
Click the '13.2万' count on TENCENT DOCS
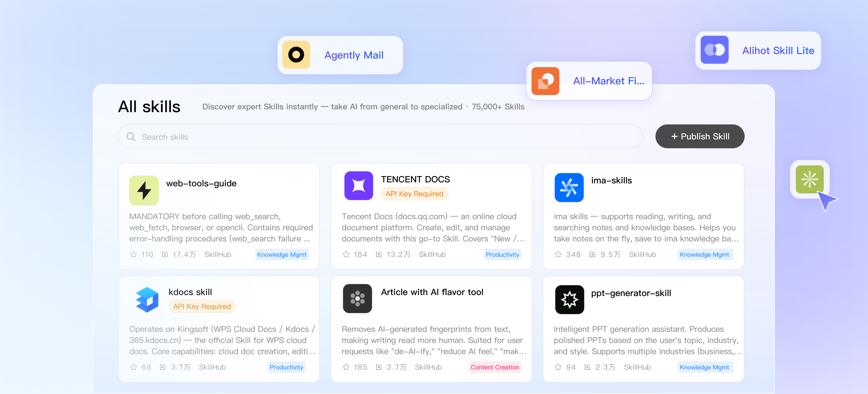point(398,254)
